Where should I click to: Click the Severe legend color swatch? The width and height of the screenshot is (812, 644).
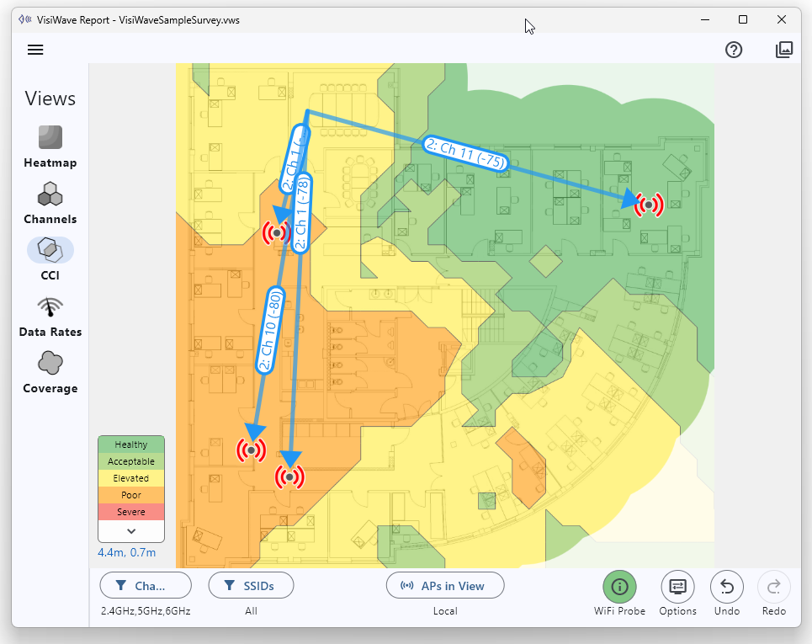click(131, 512)
